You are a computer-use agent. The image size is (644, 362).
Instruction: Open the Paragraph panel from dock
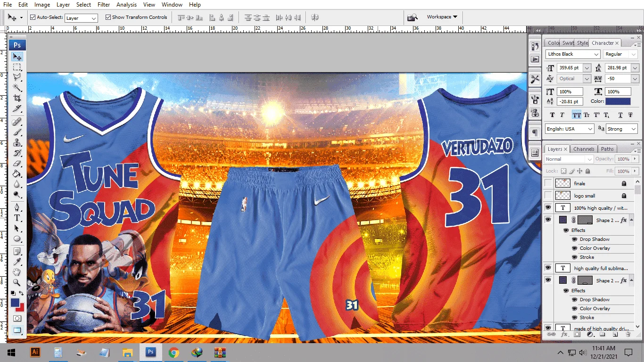coord(535,133)
